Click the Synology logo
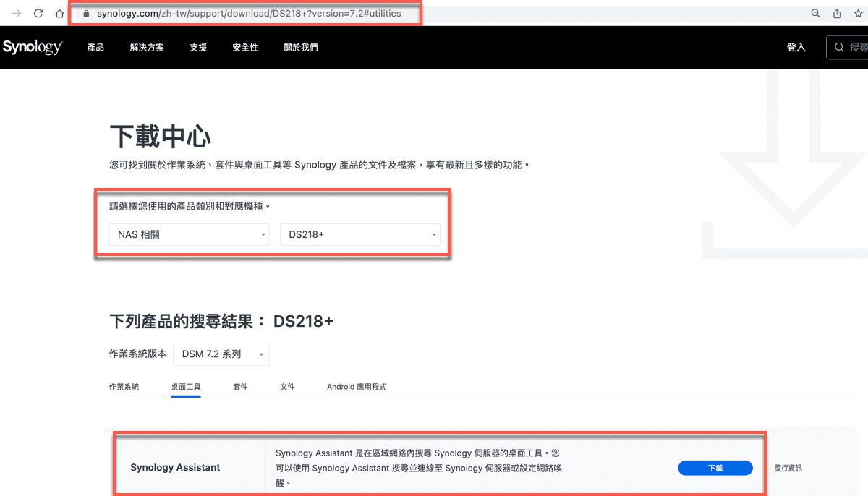868x496 pixels. pos(33,47)
